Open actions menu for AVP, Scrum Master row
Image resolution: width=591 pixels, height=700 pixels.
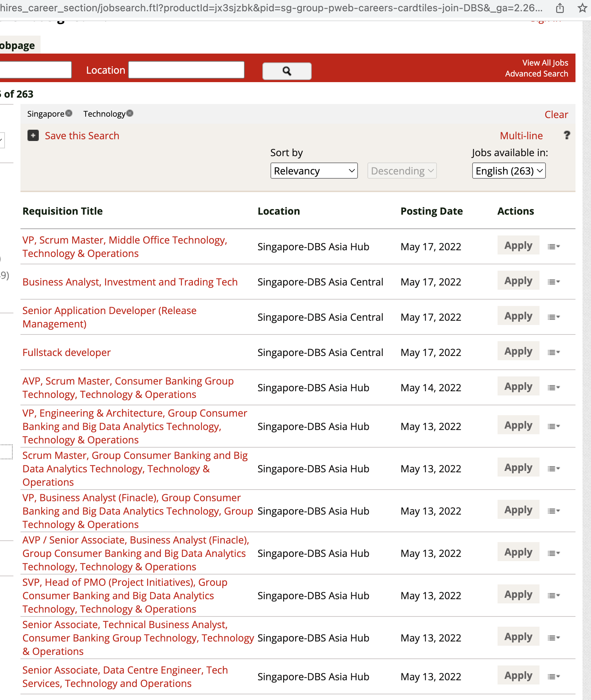point(554,388)
